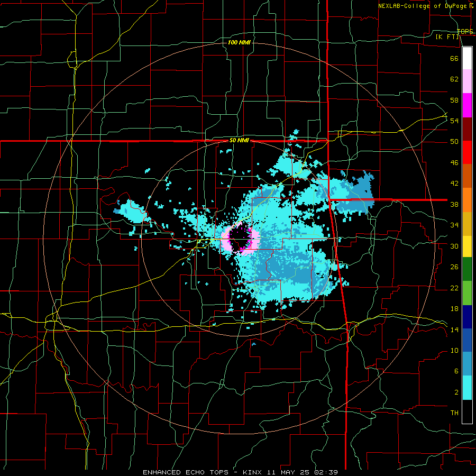The width and height of the screenshot is (476, 476).
Task: Click the 38 legend value
Action: click(x=454, y=205)
